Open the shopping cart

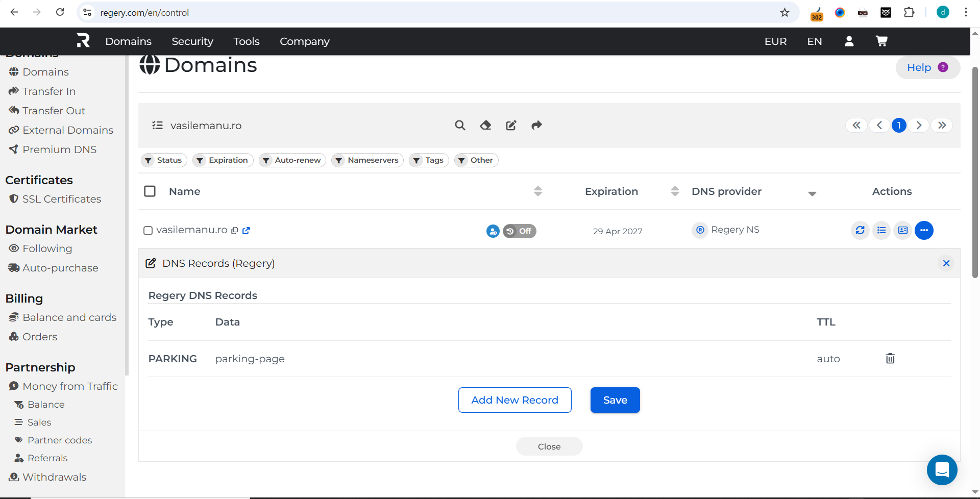(881, 41)
